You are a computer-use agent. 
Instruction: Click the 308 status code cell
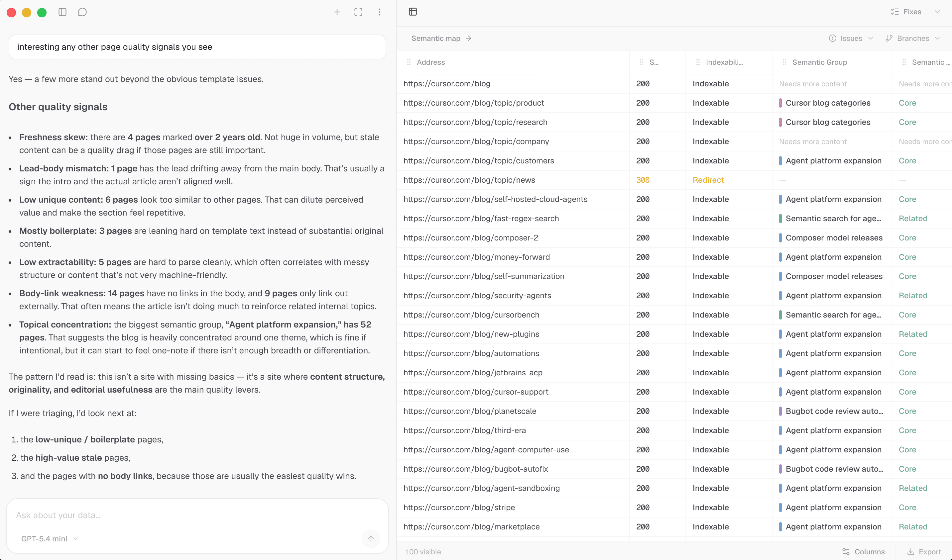tap(643, 180)
